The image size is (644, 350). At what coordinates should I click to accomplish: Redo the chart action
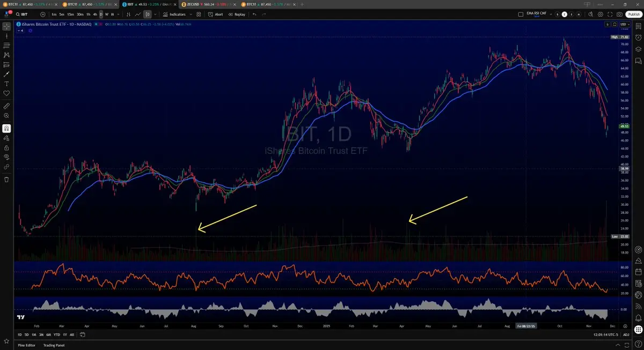(x=264, y=14)
